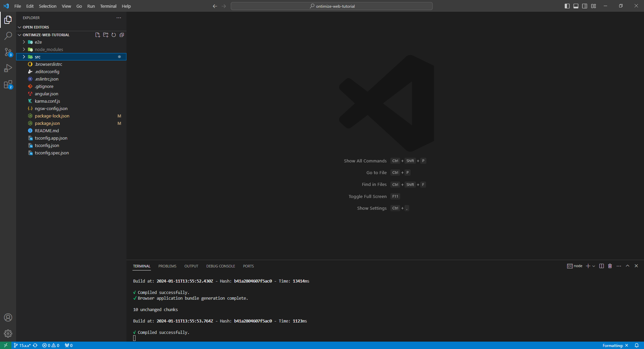This screenshot has width=644, height=349.
Task: Open the View menu
Action: 66,6
